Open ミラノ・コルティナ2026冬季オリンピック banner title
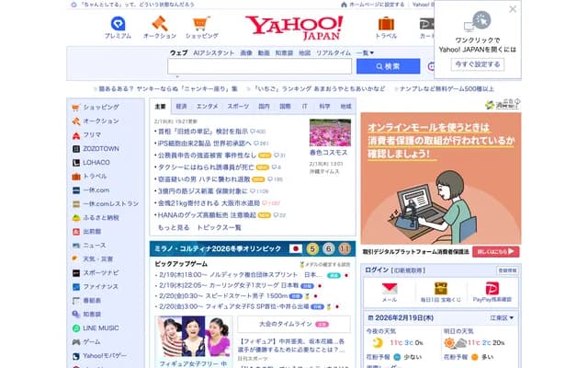The width and height of the screenshot is (588, 368). (x=218, y=249)
